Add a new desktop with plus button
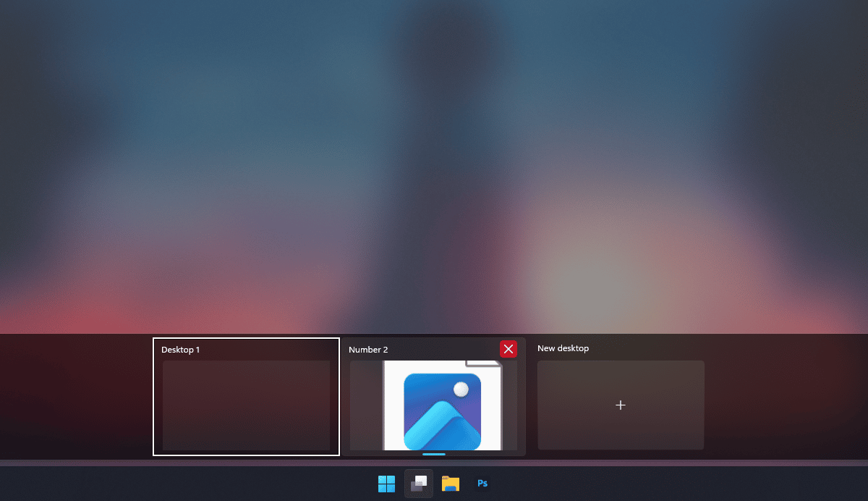868x501 pixels. [621, 405]
